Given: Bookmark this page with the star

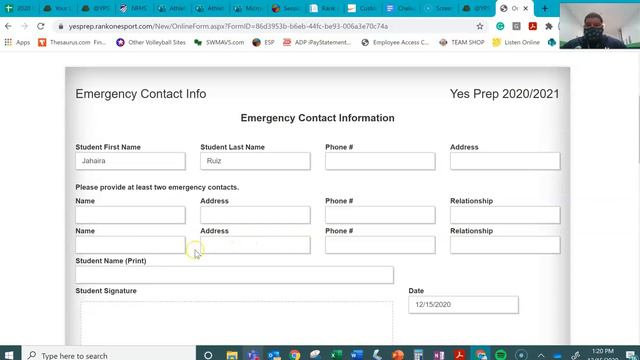Looking at the screenshot, I should click(480, 26).
